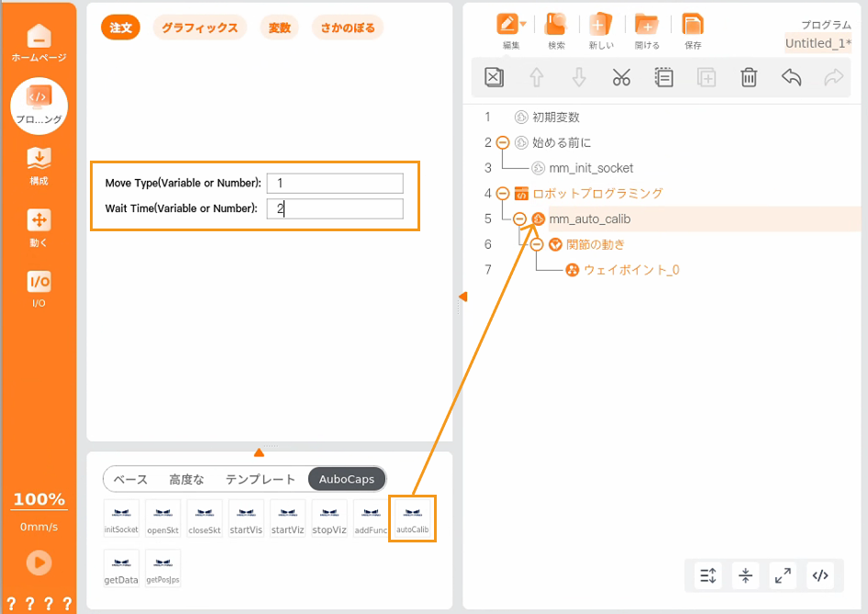Click the 100% speed indicator
This screenshot has width=868, height=614.
(x=39, y=499)
